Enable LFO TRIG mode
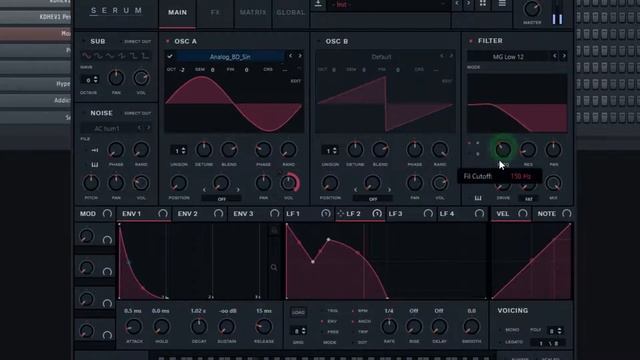This screenshot has width=640, height=360. (x=330, y=311)
